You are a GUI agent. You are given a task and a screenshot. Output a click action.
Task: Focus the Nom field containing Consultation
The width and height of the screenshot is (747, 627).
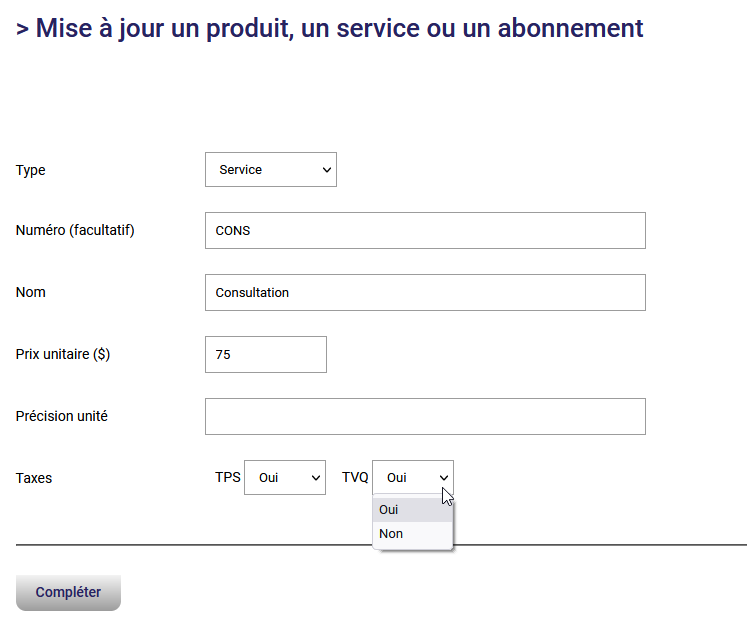pyautogui.click(x=425, y=293)
